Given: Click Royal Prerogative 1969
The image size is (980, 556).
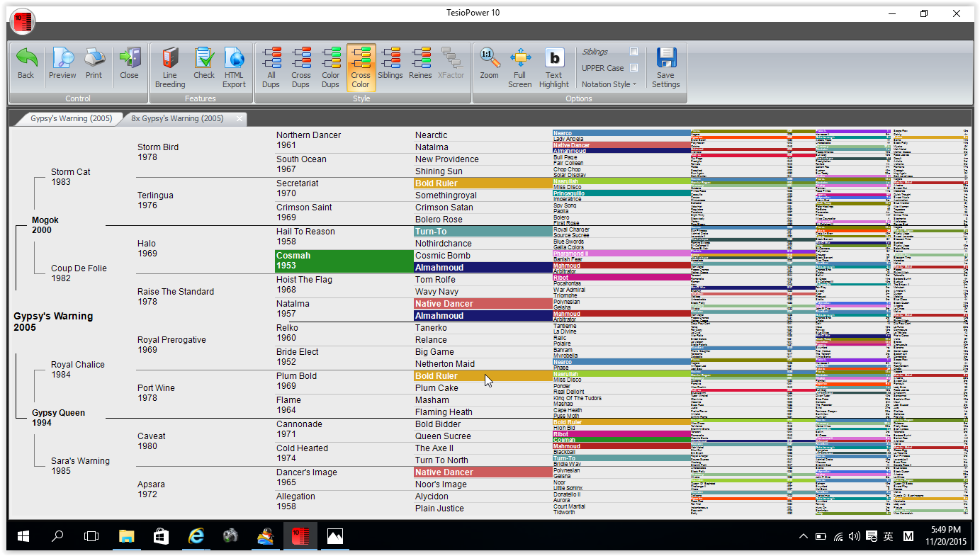Looking at the screenshot, I should pos(171,345).
